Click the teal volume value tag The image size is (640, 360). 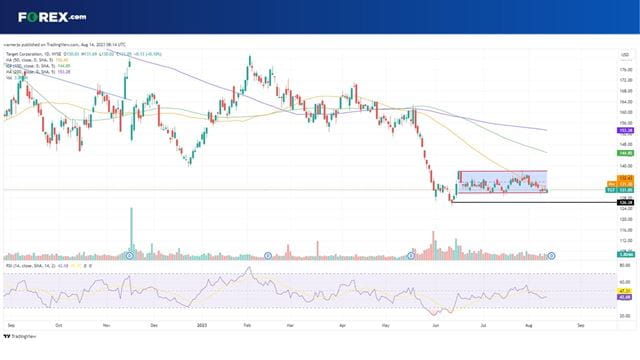click(x=625, y=254)
